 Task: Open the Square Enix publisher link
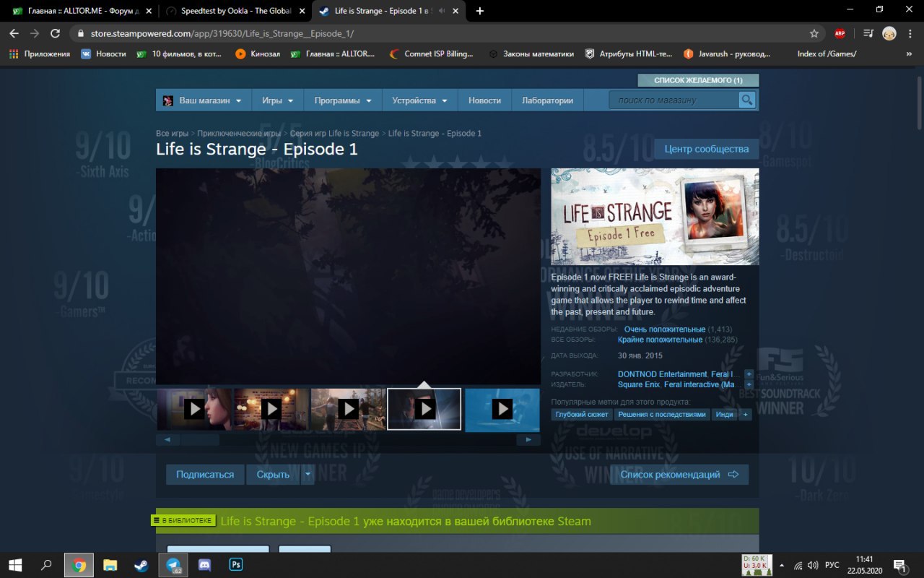click(639, 384)
